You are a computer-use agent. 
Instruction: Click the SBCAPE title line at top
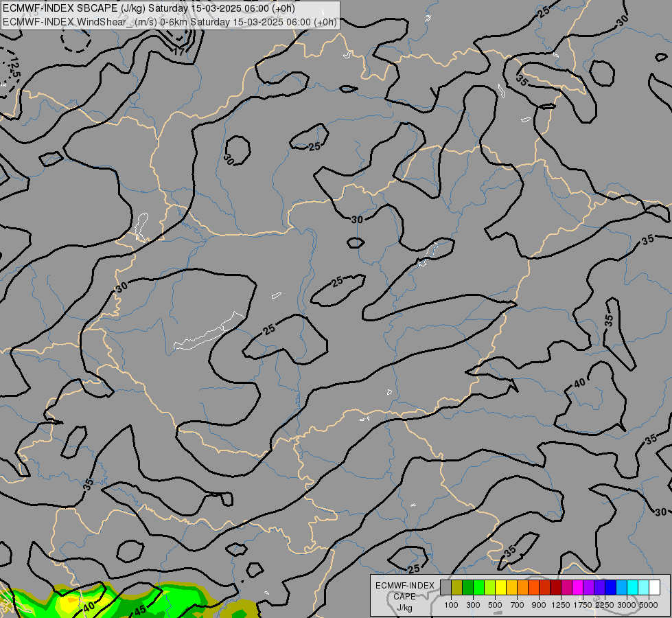pos(149,8)
